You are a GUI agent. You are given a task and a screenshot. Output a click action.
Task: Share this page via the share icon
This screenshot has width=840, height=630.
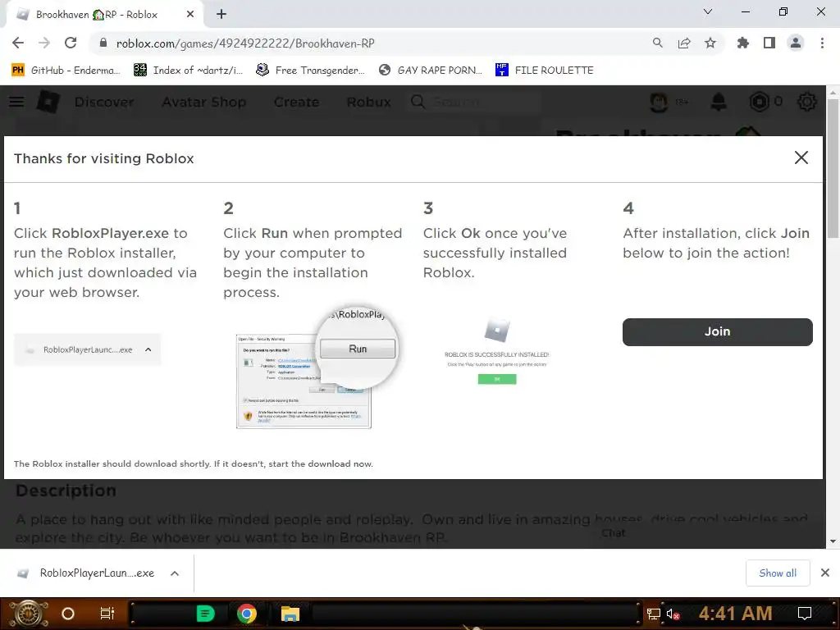point(684,43)
